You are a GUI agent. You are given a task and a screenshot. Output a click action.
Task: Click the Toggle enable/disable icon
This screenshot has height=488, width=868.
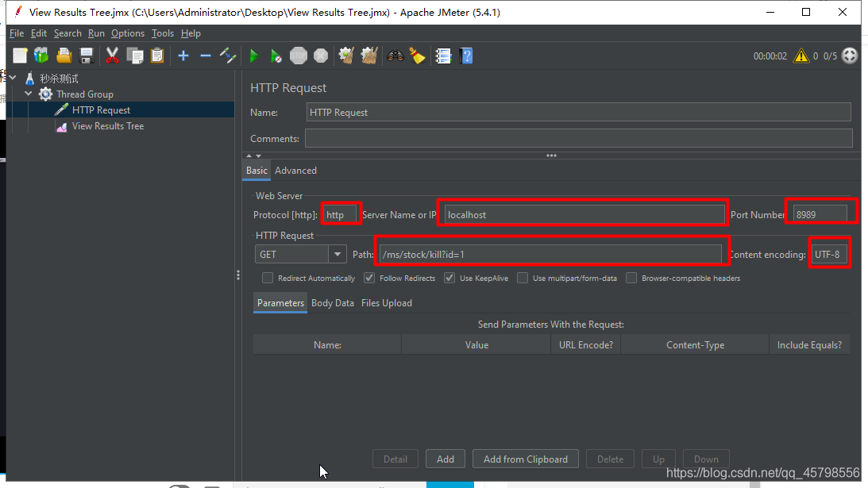click(227, 56)
